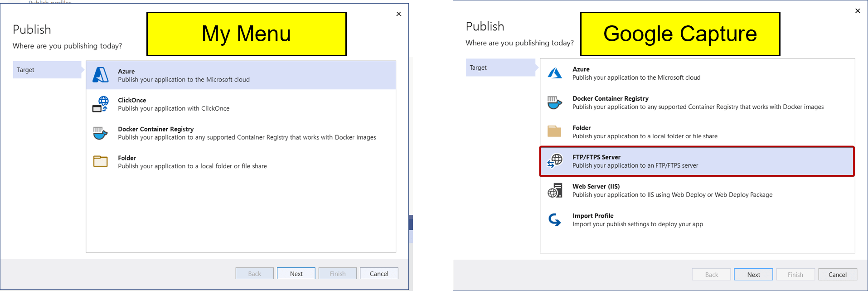868x291 pixels.
Task: Click the FTP/FTPS Server globe icon
Action: [x=555, y=161]
